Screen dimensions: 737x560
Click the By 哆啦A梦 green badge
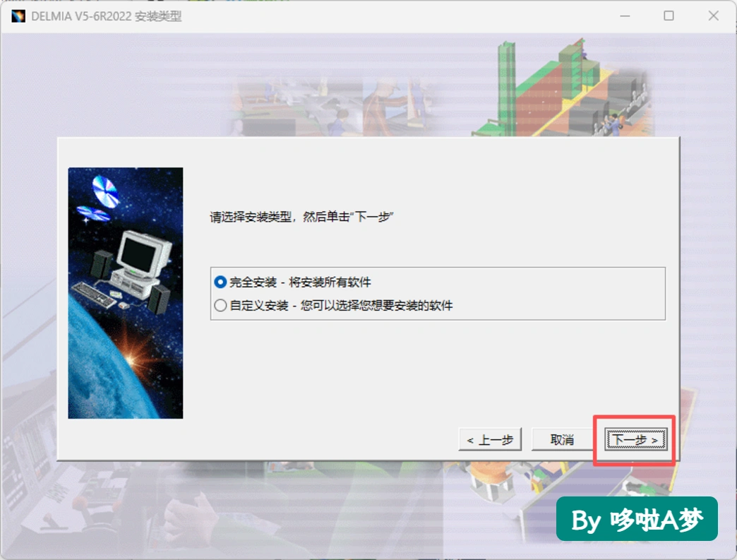tap(637, 519)
